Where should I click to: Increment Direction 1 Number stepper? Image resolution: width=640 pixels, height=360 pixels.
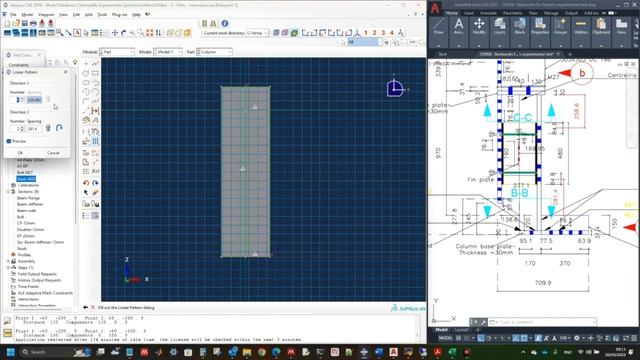pos(22,98)
